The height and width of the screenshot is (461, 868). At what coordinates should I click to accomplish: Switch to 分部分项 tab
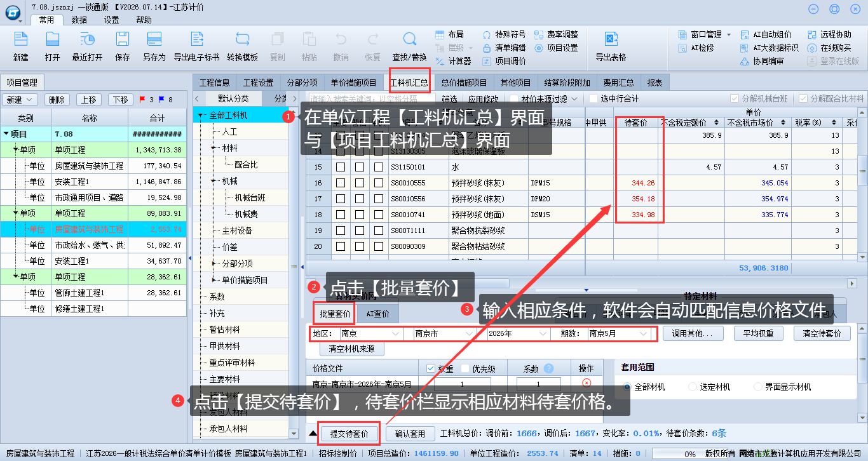point(302,83)
